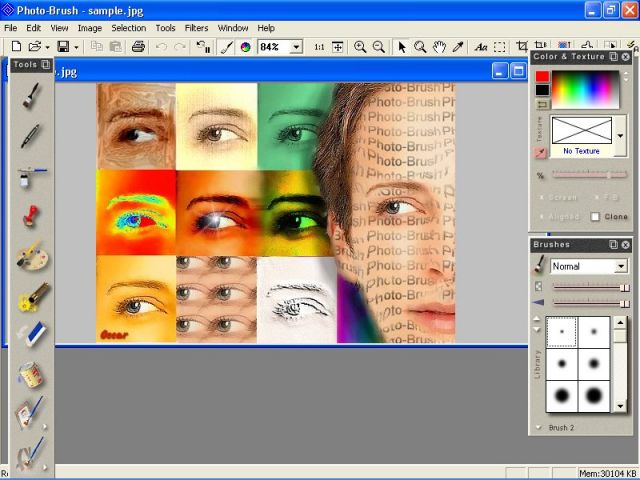The image size is (640, 480).
Task: Click the zoom out magnifier icon
Action: (379, 47)
